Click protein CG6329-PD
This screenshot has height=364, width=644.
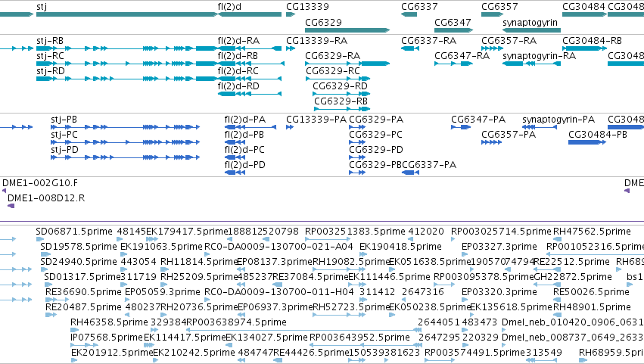pos(376,150)
